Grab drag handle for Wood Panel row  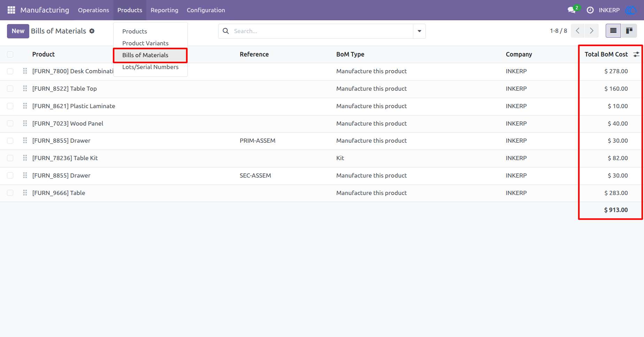click(25, 123)
